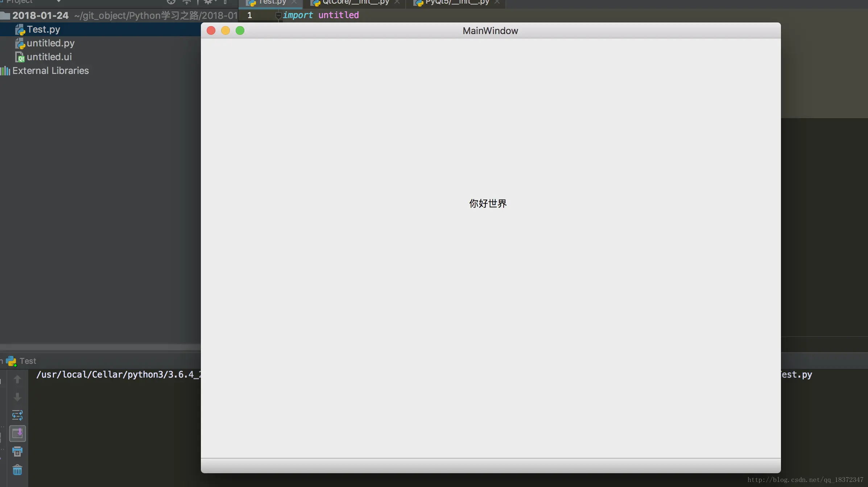Select Test.py in project tree
The image size is (868, 487).
tap(43, 29)
